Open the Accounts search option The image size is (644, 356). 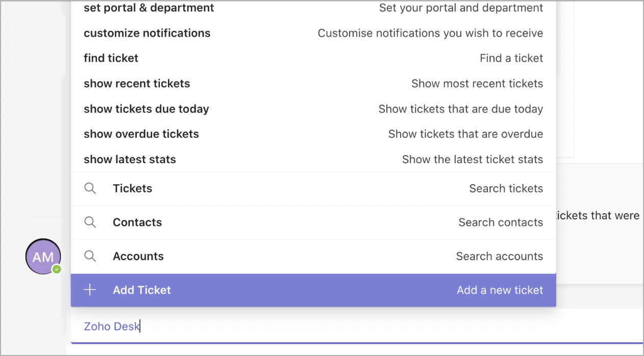(138, 257)
